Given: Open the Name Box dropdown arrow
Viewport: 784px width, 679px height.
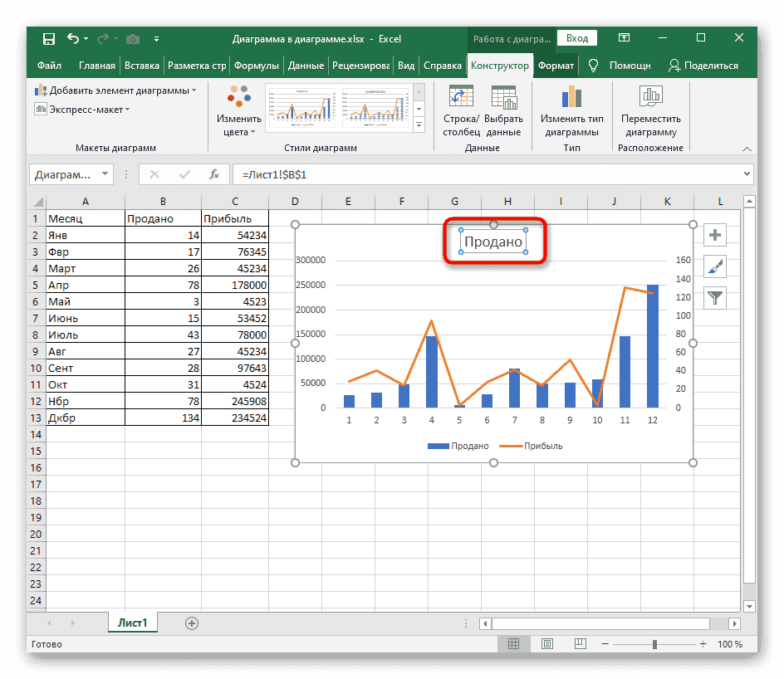Looking at the screenshot, I should [105, 174].
